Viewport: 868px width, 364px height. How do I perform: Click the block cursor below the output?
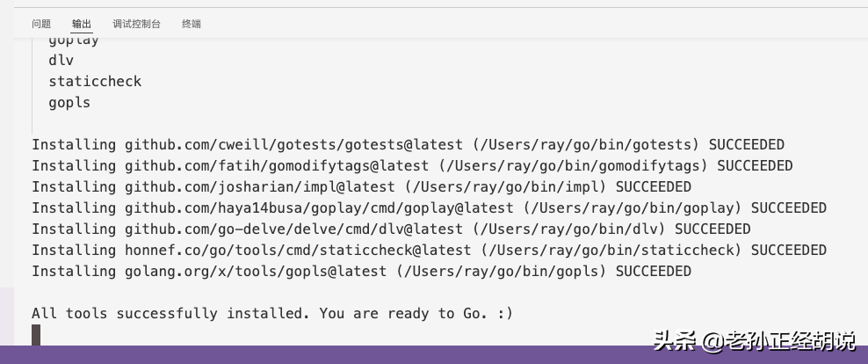36,335
